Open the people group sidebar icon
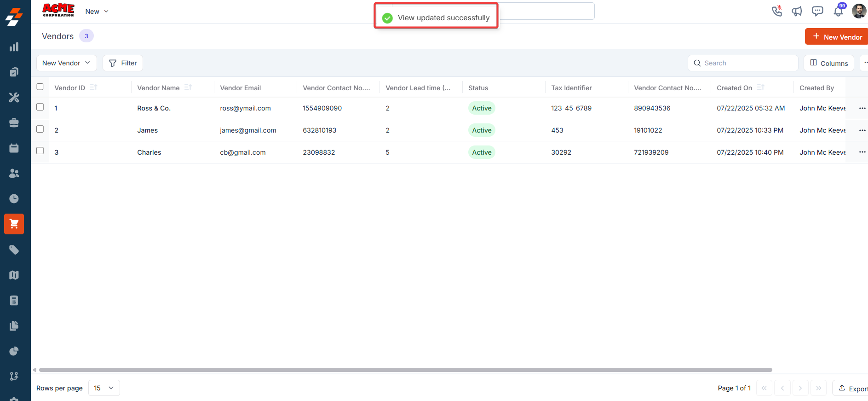The image size is (868, 401). 14,173
